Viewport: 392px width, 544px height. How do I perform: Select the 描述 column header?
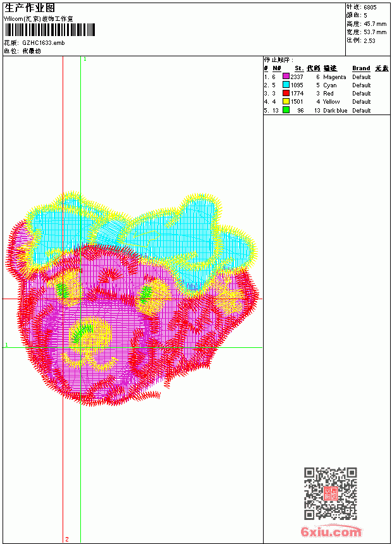point(330,68)
